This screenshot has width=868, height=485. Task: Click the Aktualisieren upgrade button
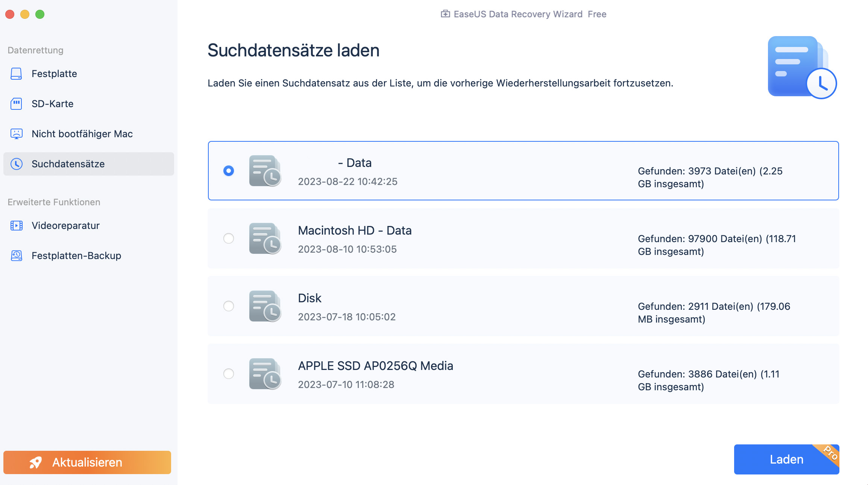pos(87,462)
